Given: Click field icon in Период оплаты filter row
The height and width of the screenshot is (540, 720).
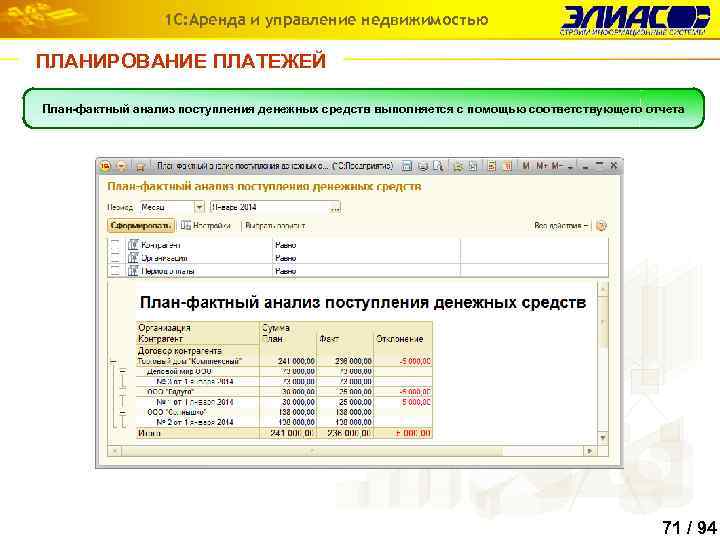Looking at the screenshot, I should tap(133, 271).
